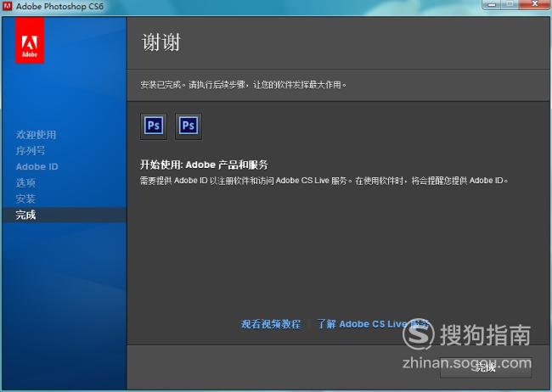Select the 安装 step in the sidebar
Screen dimensions: 552x392
25,199
